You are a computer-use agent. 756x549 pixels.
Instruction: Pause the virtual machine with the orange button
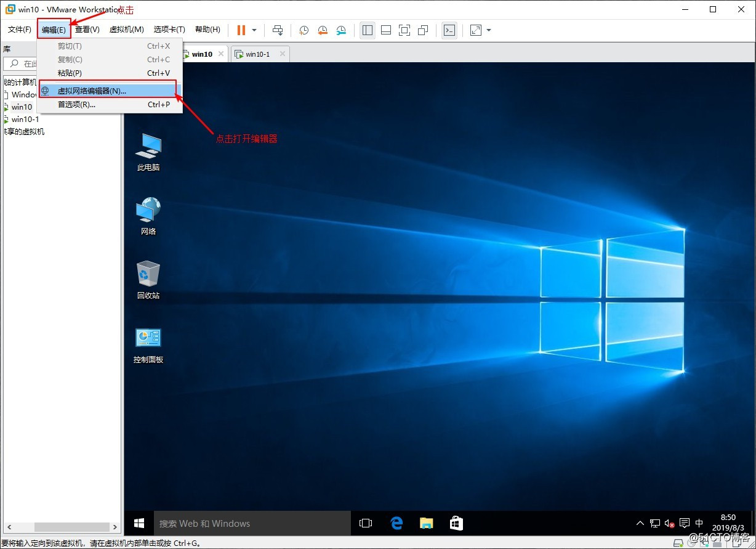[x=241, y=30]
